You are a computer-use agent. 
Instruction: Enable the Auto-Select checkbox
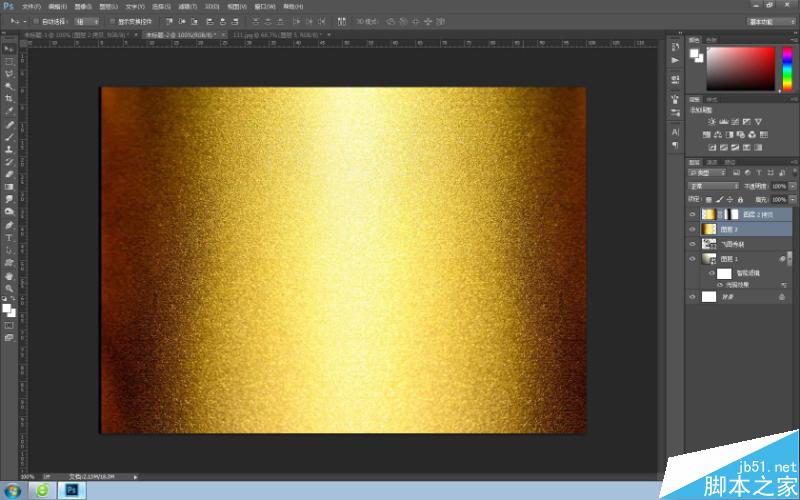(x=36, y=21)
